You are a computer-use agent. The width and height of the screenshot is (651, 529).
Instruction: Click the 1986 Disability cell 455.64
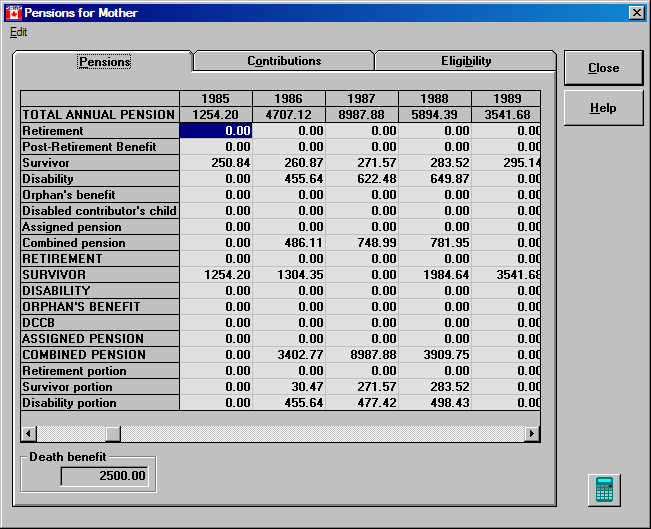289,179
